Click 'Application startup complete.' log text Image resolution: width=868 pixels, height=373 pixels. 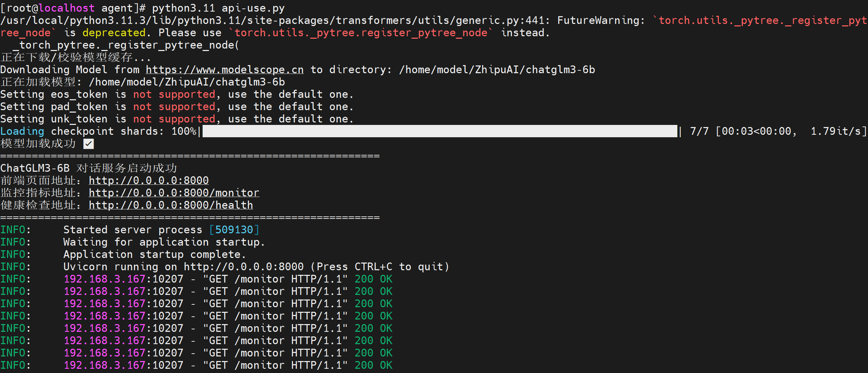[x=155, y=254]
